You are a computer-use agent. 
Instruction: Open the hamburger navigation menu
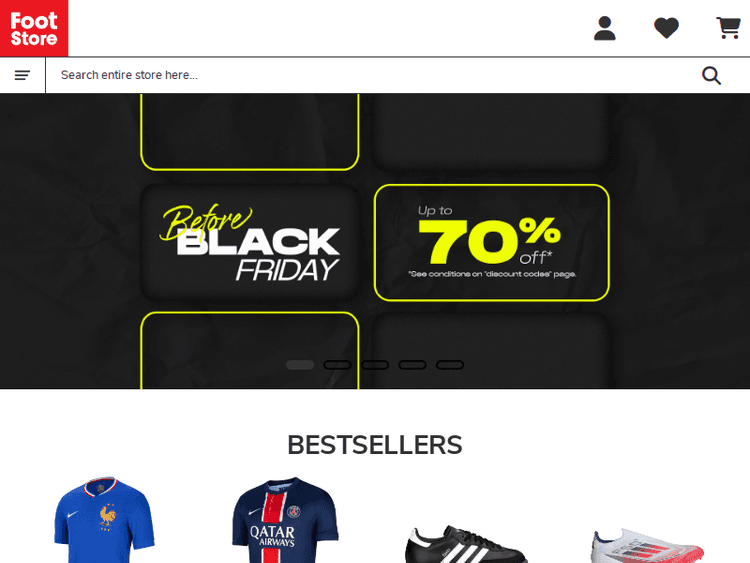pyautogui.click(x=22, y=75)
